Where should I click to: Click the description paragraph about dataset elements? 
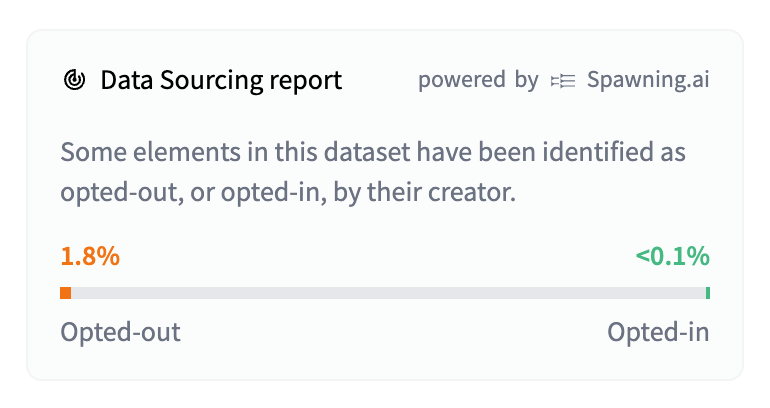(x=372, y=172)
